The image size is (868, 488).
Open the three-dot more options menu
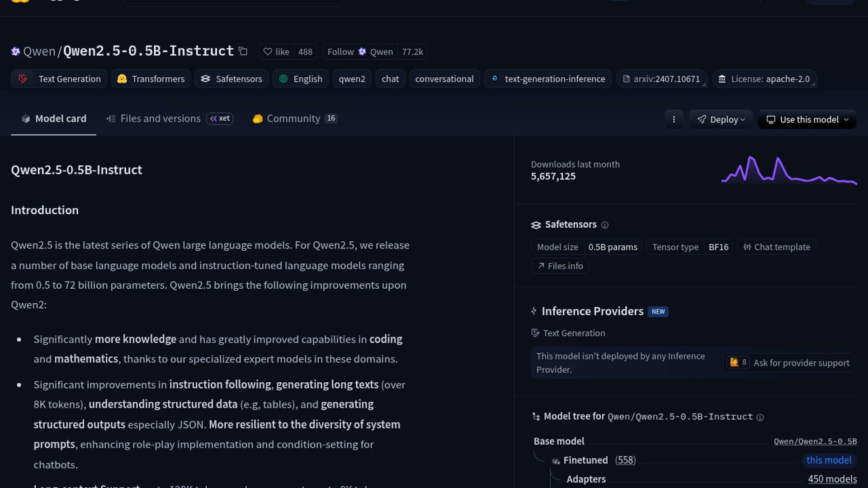[674, 119]
